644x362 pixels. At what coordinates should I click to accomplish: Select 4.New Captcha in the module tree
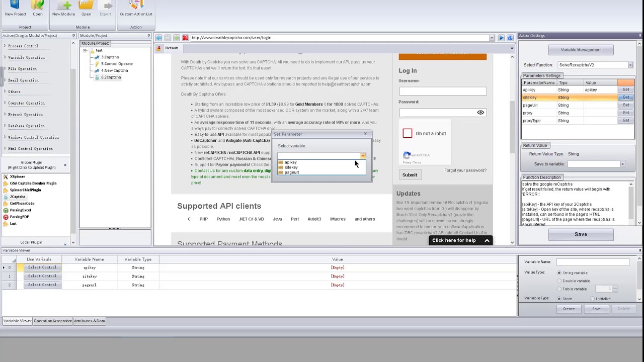[114, 70]
